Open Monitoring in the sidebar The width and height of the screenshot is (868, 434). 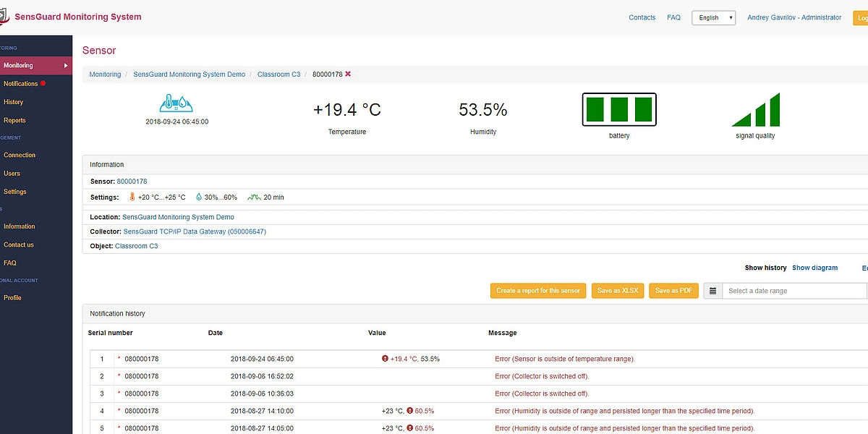pyautogui.click(x=36, y=65)
